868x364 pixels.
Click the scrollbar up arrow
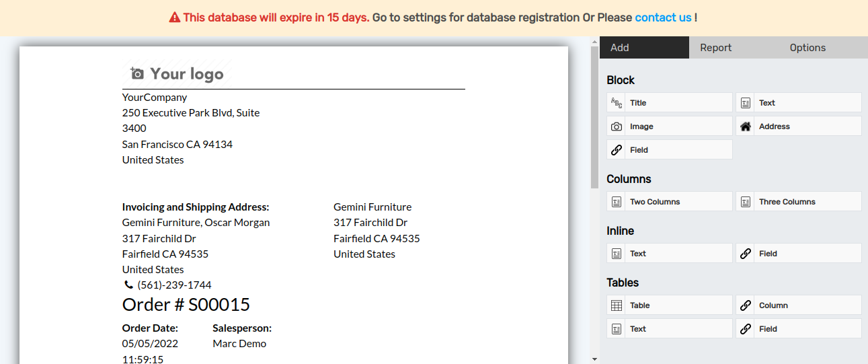(594, 42)
